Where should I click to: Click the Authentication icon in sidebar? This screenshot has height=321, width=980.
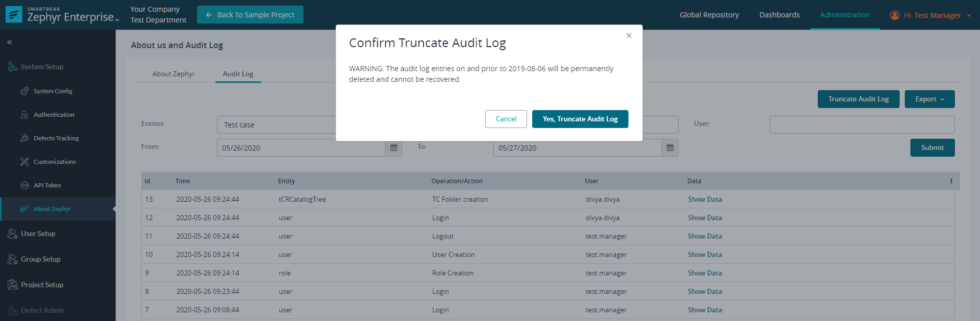tap(25, 115)
